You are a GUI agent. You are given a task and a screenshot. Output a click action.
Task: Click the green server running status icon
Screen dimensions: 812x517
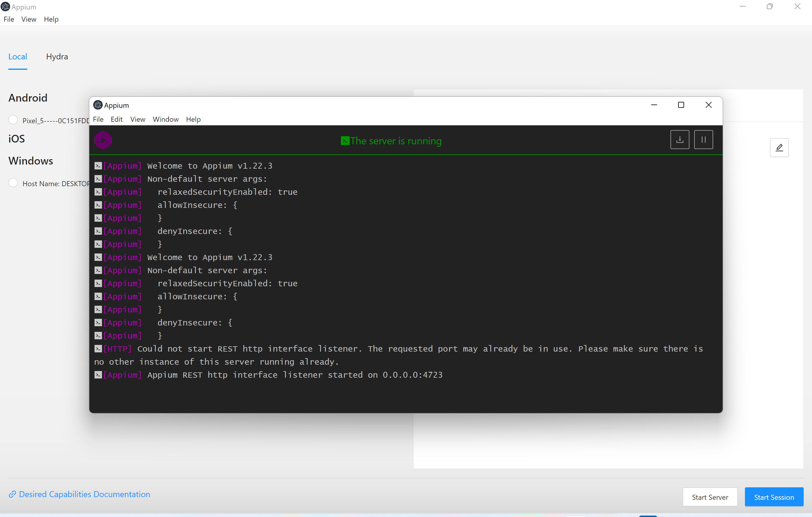click(x=345, y=141)
